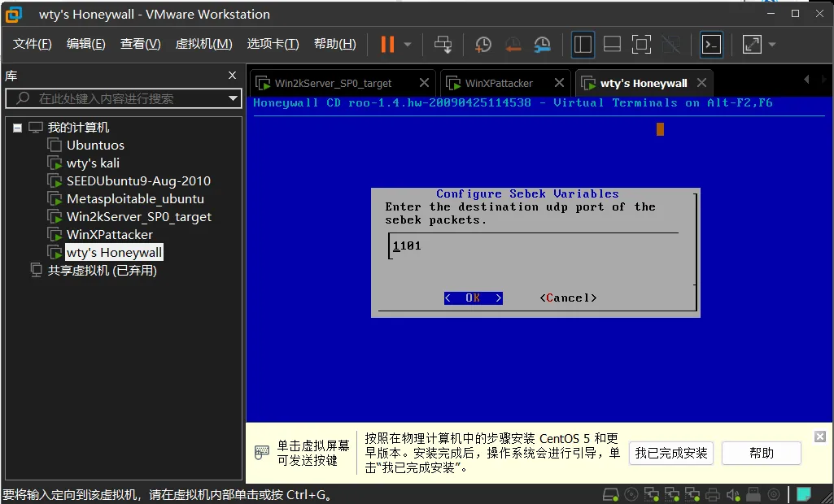Open the message log note icon

(804, 494)
